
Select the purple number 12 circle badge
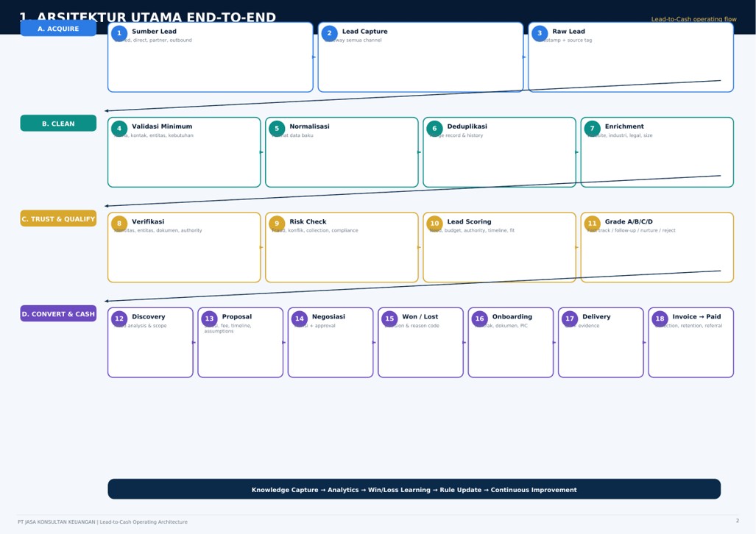[119, 318]
